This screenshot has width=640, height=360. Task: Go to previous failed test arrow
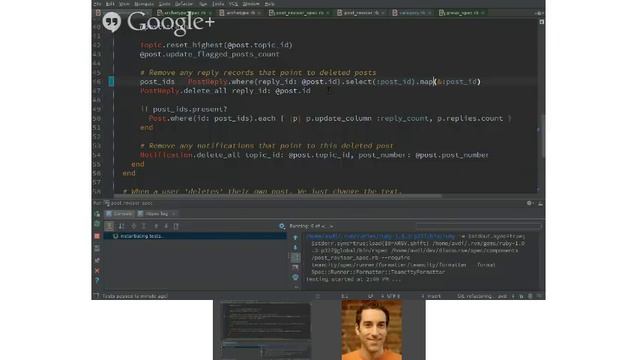pyautogui.click(x=156, y=226)
